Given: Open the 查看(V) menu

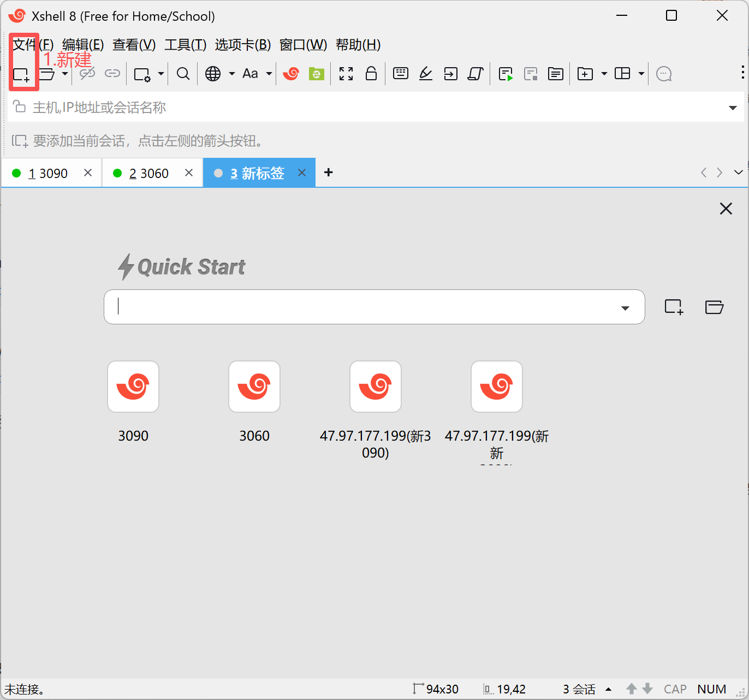Looking at the screenshot, I should point(134,45).
